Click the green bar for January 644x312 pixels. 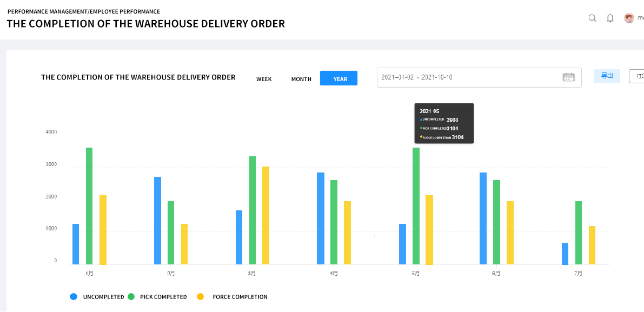coord(89,205)
